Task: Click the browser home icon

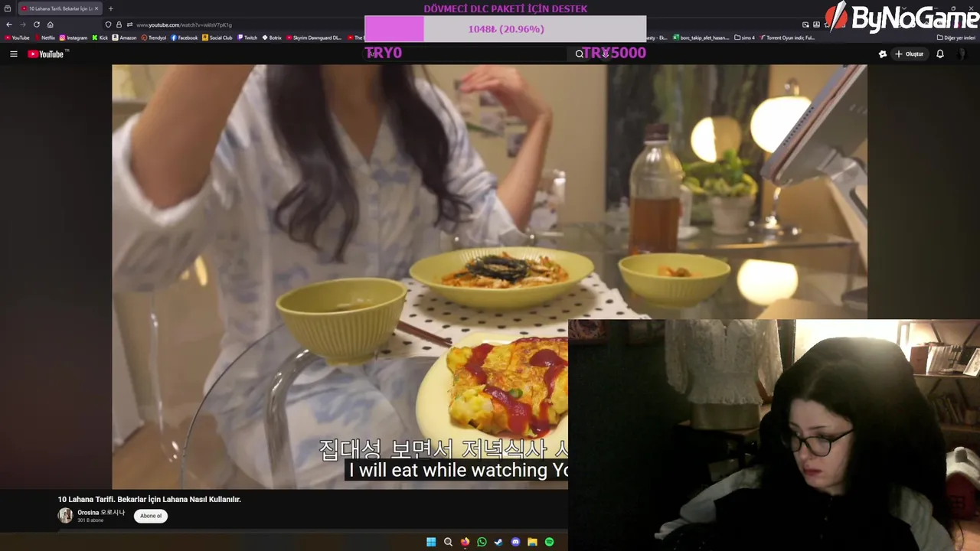Action: [x=50, y=24]
